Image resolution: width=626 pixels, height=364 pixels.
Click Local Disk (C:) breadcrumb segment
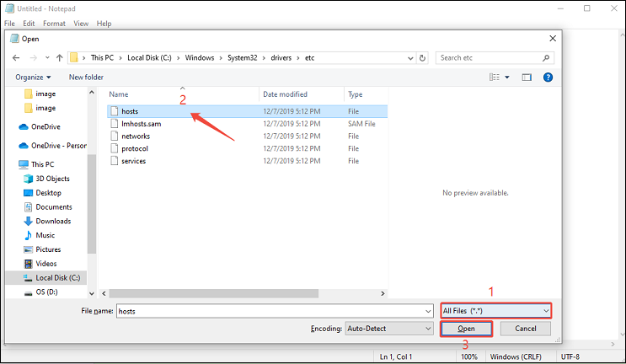tap(149, 58)
